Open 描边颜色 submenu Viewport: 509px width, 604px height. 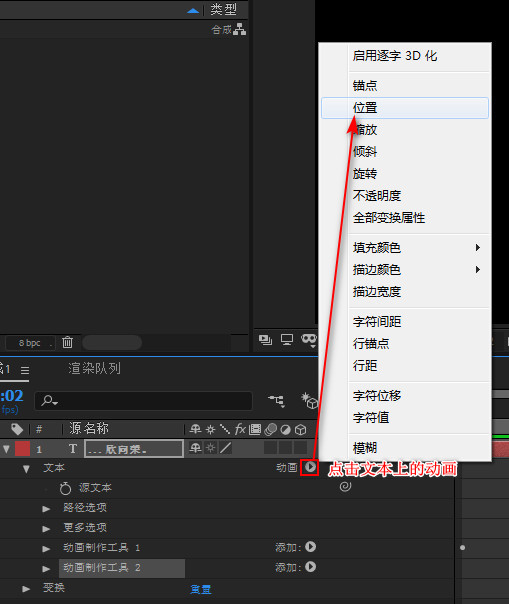click(x=405, y=270)
